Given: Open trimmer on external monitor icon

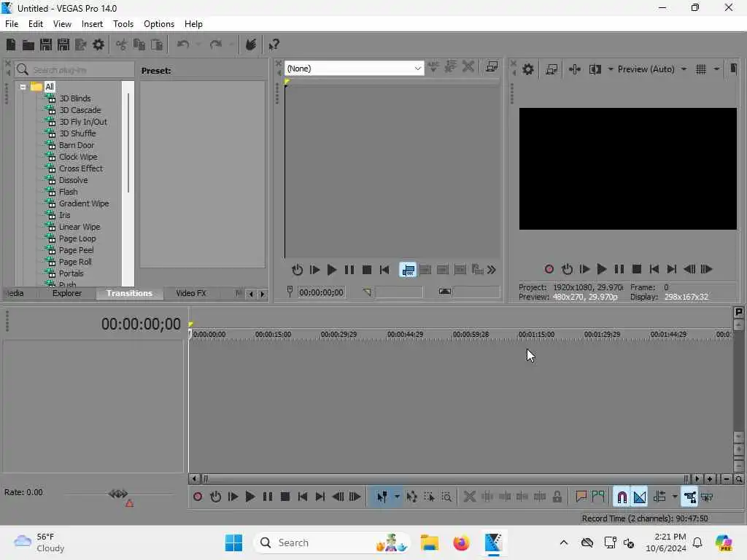Looking at the screenshot, I should pyautogui.click(x=492, y=67).
